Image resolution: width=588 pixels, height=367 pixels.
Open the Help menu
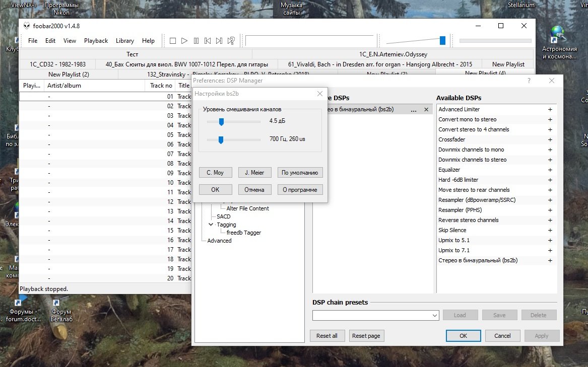[x=148, y=40]
